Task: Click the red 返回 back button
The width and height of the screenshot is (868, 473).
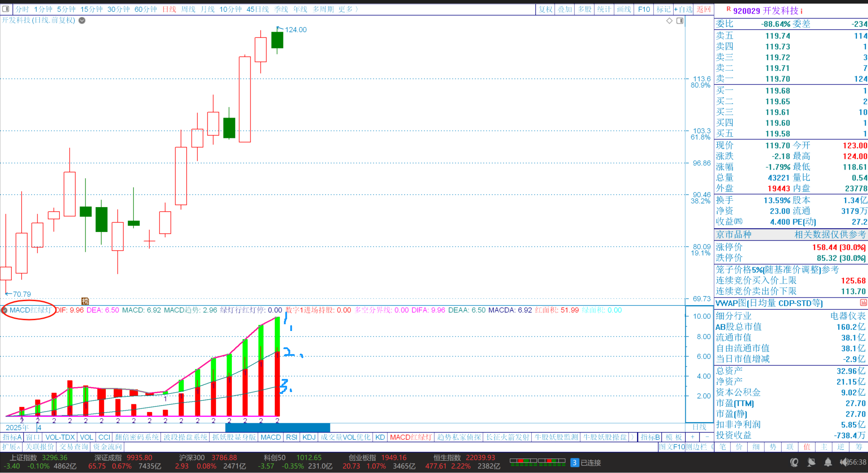Action: pos(703,9)
